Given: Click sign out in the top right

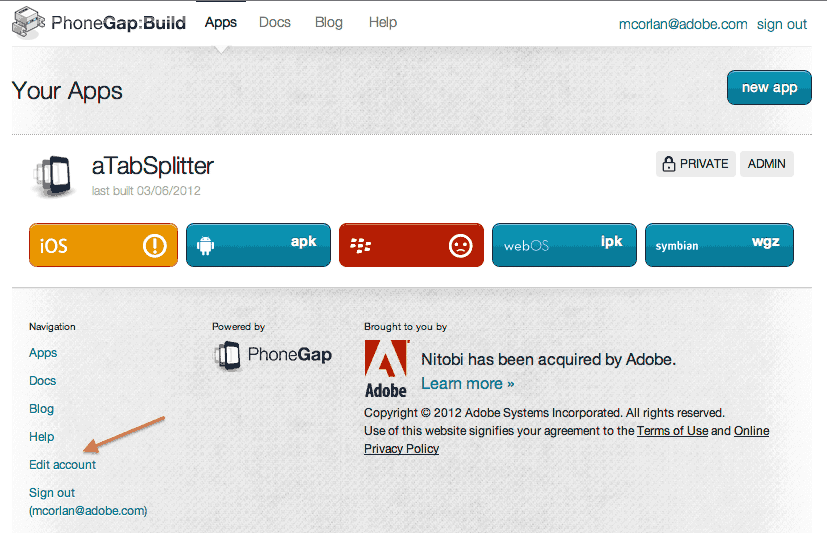Looking at the screenshot, I should (x=782, y=24).
